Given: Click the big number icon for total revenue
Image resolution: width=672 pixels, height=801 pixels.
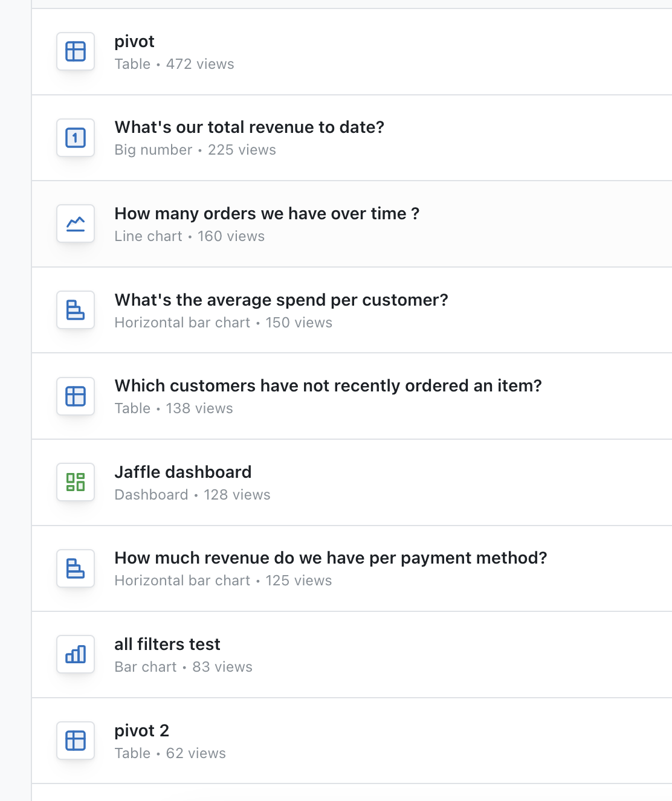Looking at the screenshot, I should click(76, 138).
